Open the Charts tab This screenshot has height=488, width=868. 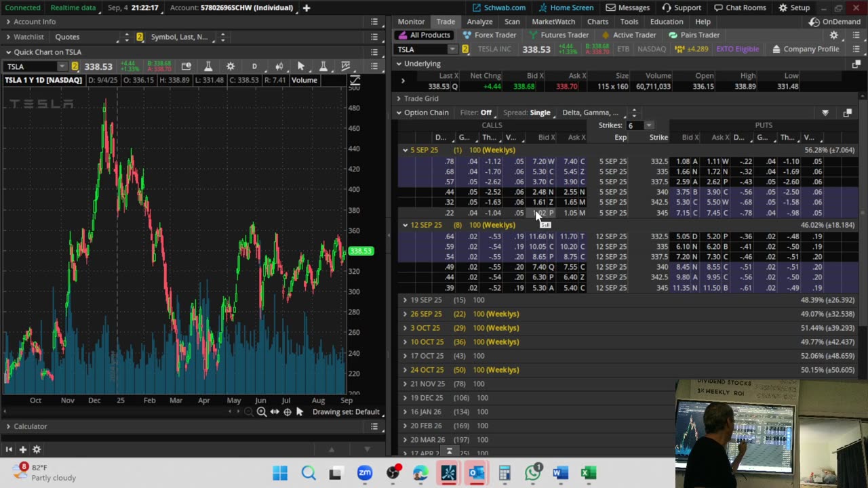click(x=597, y=22)
